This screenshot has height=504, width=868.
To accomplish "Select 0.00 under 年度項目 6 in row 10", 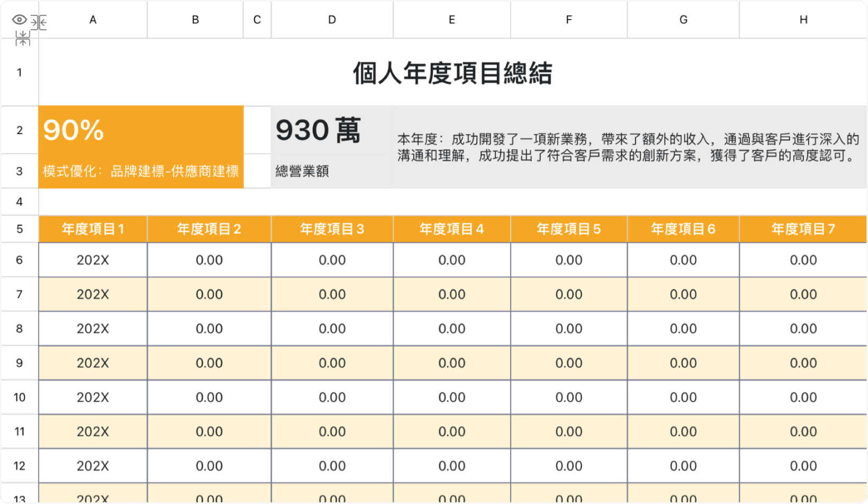I will click(683, 398).
